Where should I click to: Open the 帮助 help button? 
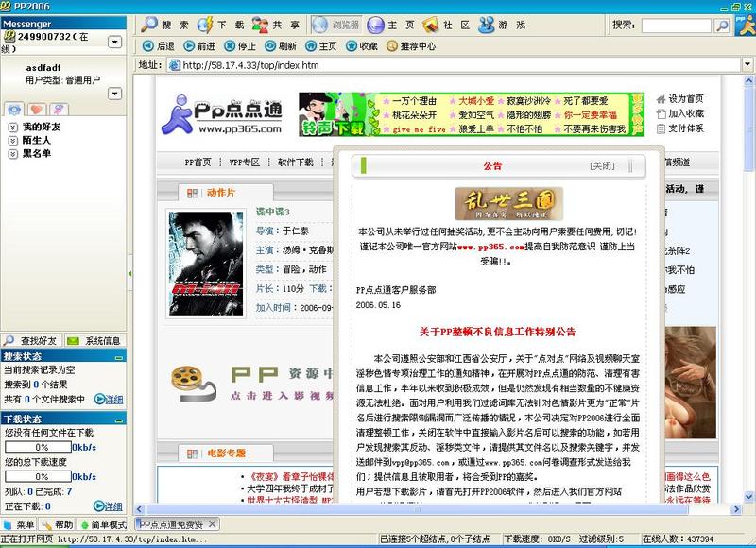click(58, 524)
